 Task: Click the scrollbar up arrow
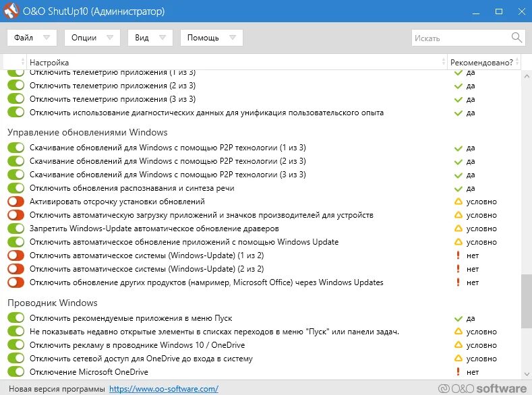[527, 77]
